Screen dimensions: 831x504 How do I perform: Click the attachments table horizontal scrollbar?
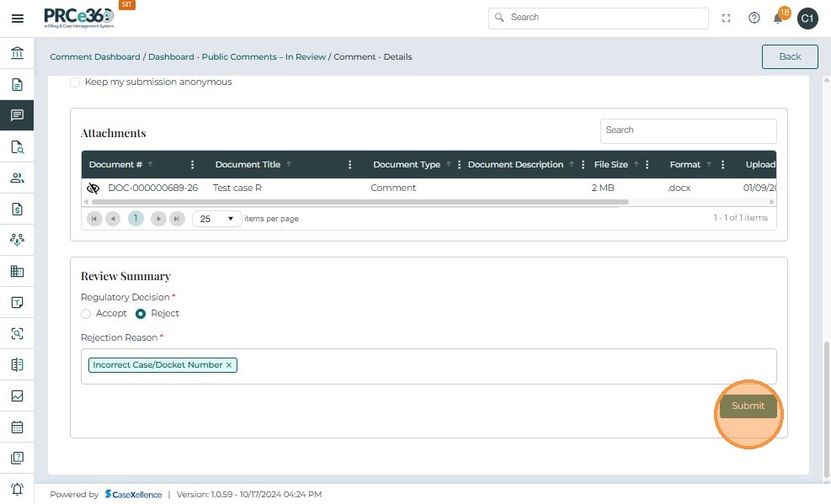(360, 202)
